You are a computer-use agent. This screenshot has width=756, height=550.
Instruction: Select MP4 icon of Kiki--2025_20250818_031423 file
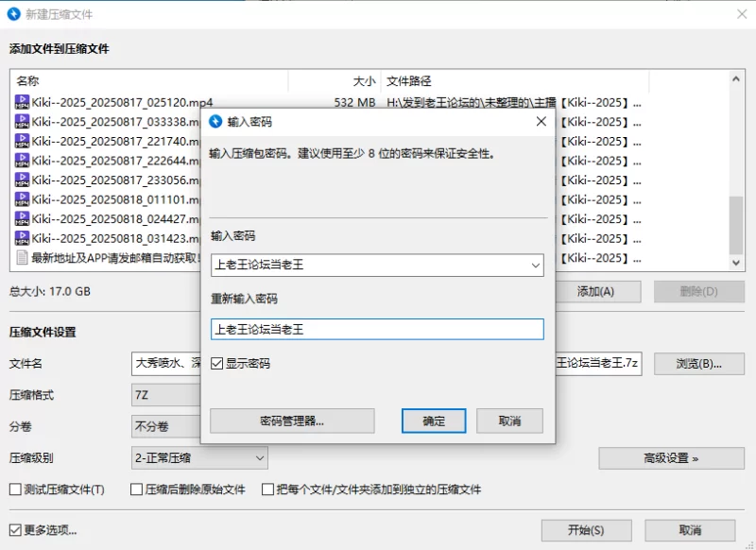pos(22,238)
